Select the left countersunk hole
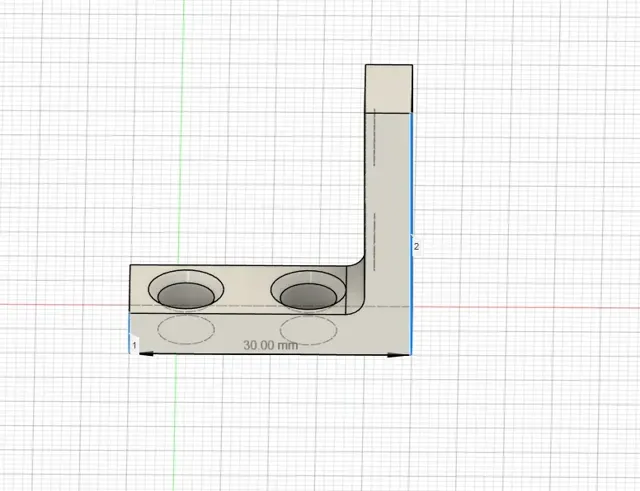The image size is (640, 491). click(186, 289)
